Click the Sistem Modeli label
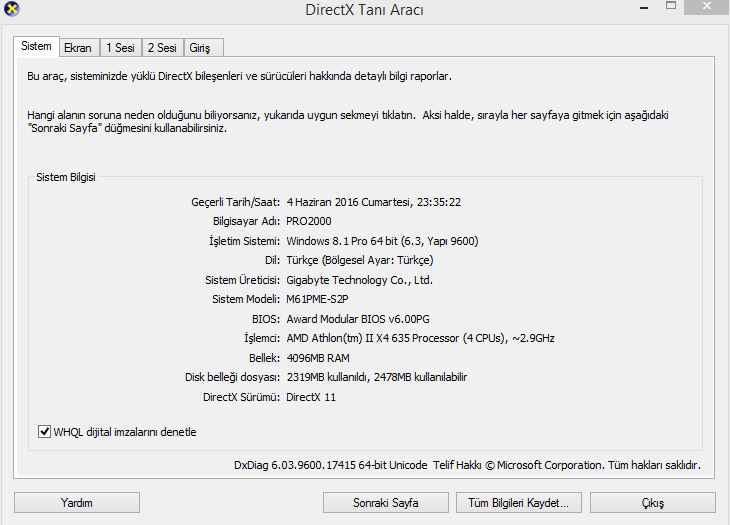The height and width of the screenshot is (525, 730). pos(246,299)
